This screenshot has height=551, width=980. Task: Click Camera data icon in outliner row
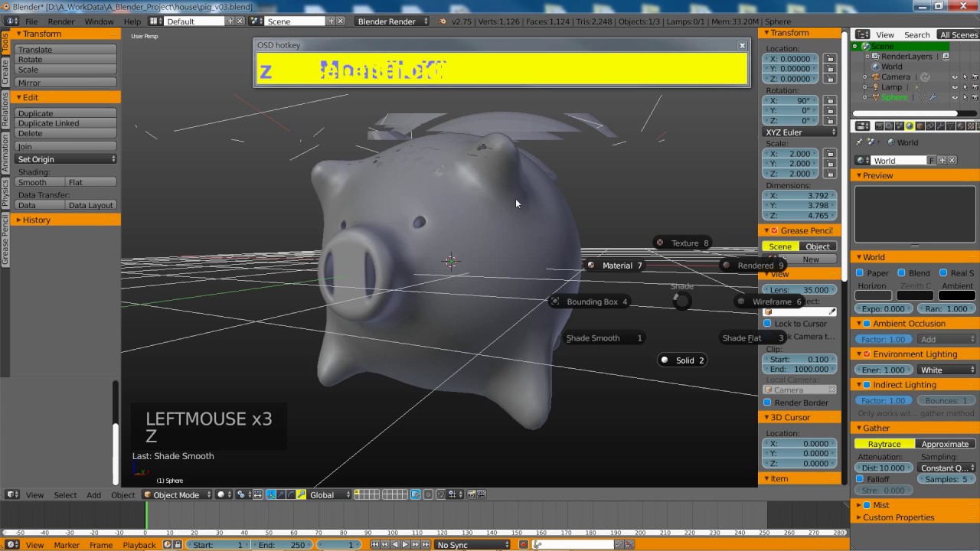(925, 77)
